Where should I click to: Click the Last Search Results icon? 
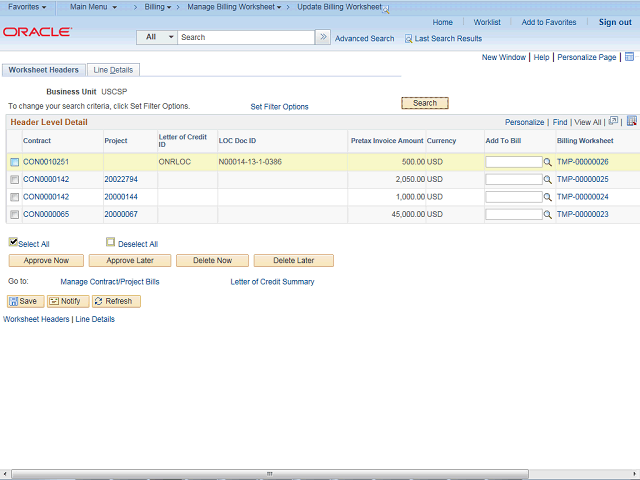(408, 38)
